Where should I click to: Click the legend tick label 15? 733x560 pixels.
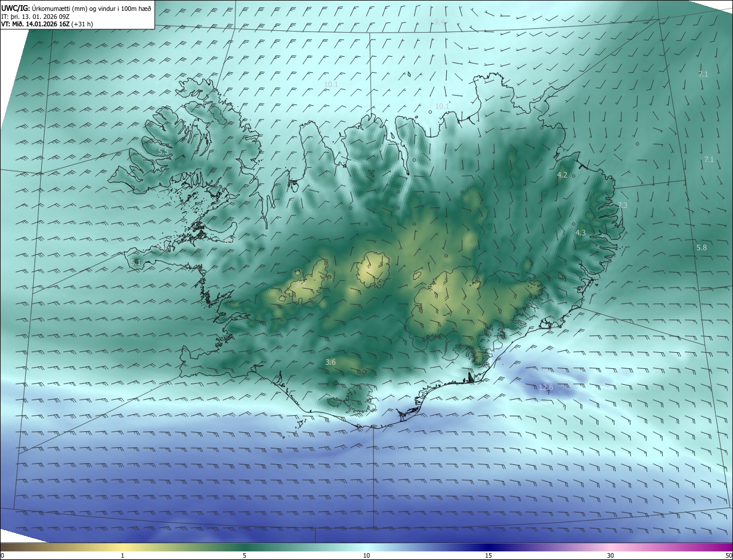point(488,556)
